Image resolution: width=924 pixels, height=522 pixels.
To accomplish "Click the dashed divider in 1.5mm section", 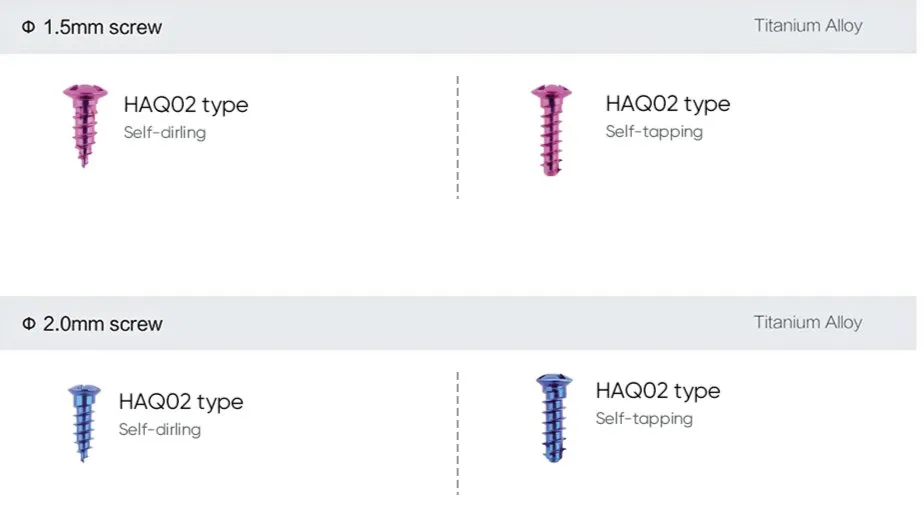I will point(458,137).
